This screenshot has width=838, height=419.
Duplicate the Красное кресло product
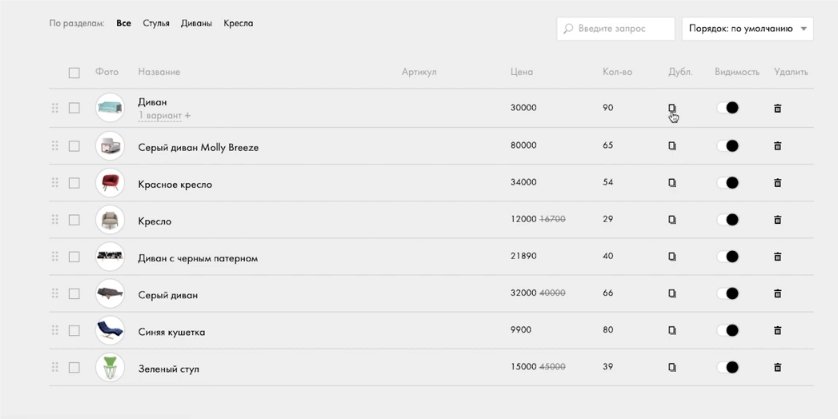point(672,183)
